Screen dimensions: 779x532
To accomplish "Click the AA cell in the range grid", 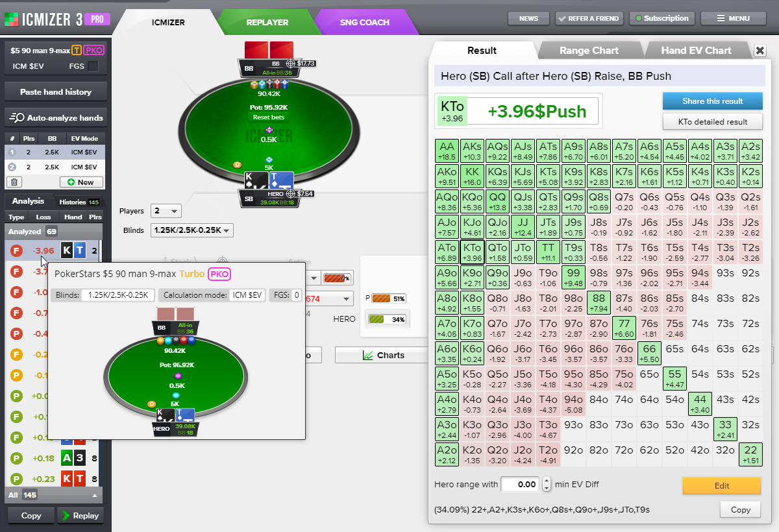I will tap(447, 151).
